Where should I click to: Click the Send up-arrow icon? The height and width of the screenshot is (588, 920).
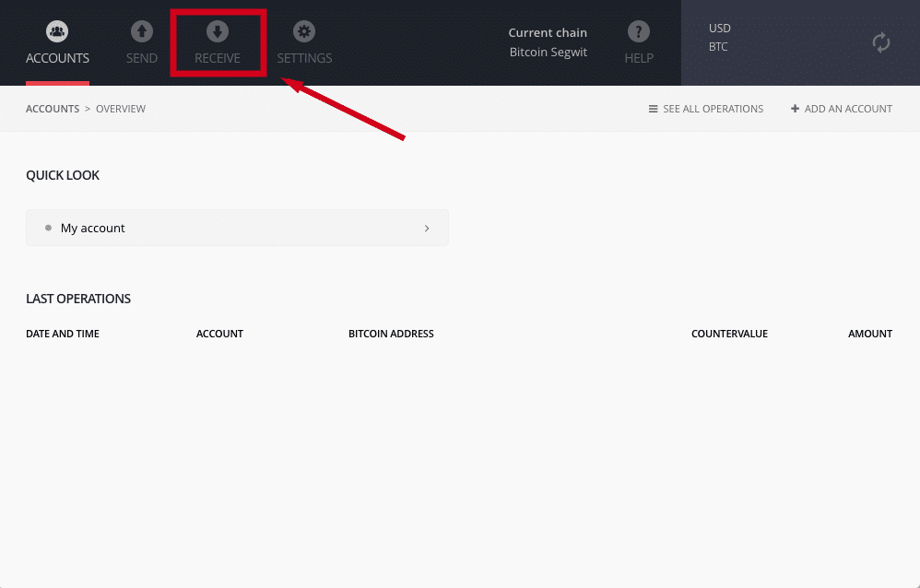coord(141,31)
